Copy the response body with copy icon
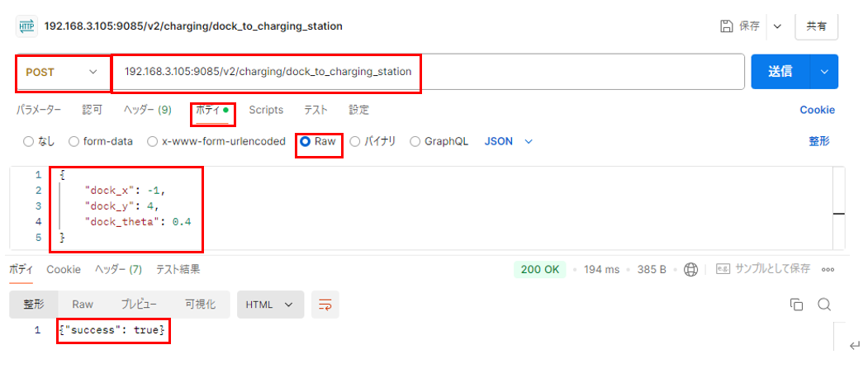This screenshot has height=378, width=868. (796, 305)
